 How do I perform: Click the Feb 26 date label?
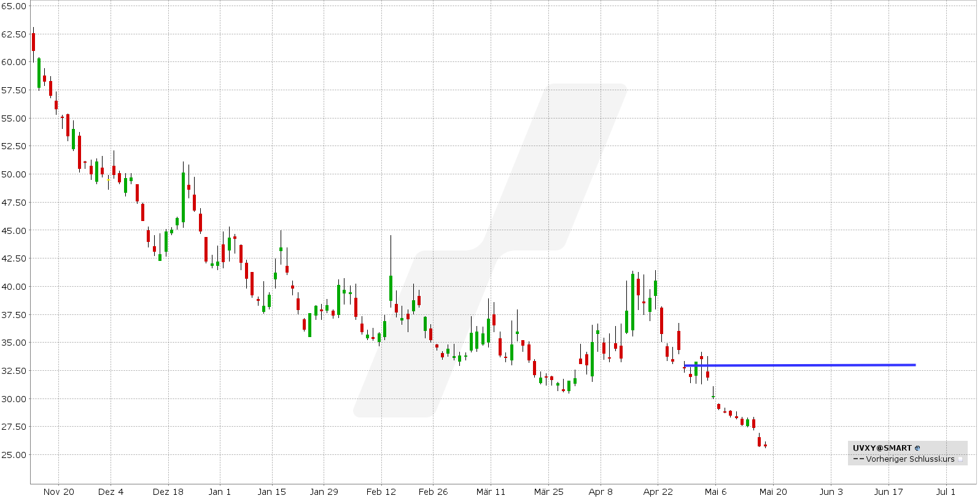434,492
